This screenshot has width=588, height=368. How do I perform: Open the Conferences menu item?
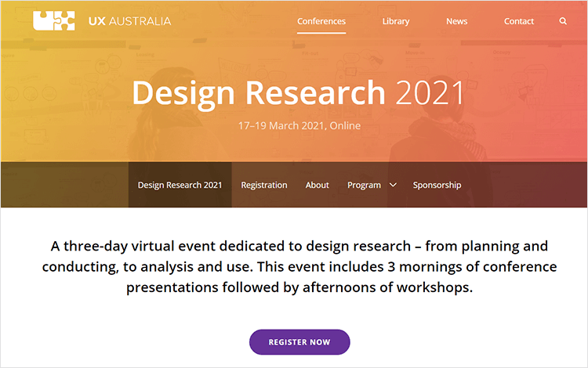(321, 21)
